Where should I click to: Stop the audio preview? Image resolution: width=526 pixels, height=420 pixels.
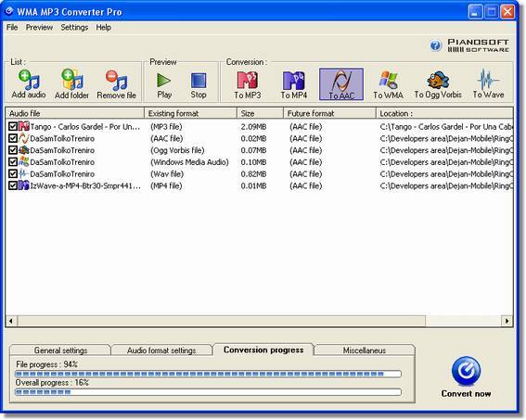pyautogui.click(x=199, y=85)
